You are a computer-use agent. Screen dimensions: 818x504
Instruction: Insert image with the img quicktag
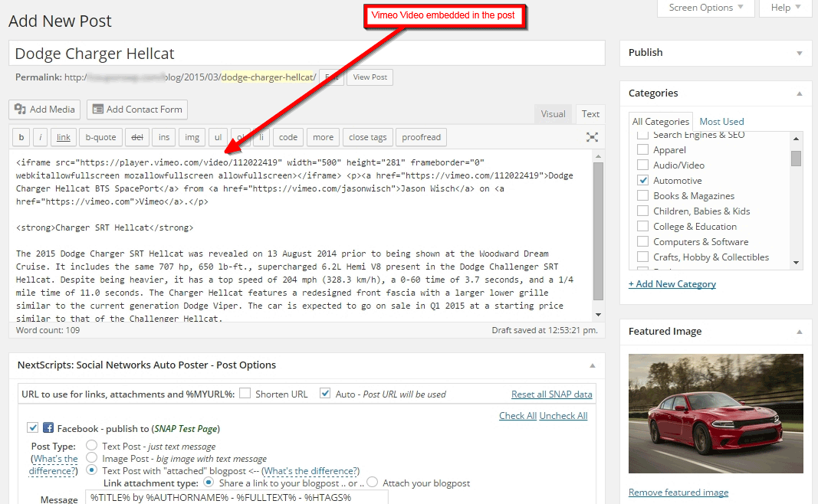[192, 137]
